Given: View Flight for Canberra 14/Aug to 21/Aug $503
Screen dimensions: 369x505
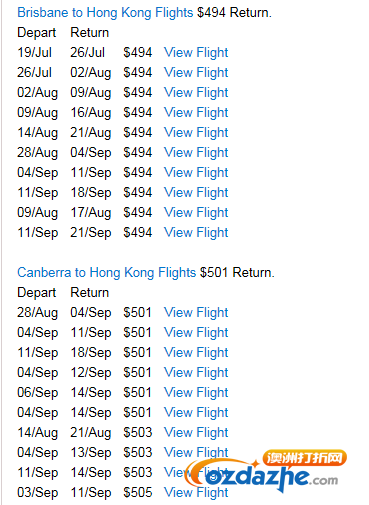Looking at the screenshot, I should pos(196,433).
